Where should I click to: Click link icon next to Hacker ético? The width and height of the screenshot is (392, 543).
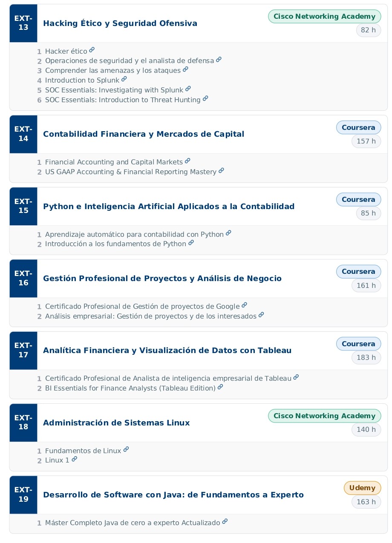[92, 50]
